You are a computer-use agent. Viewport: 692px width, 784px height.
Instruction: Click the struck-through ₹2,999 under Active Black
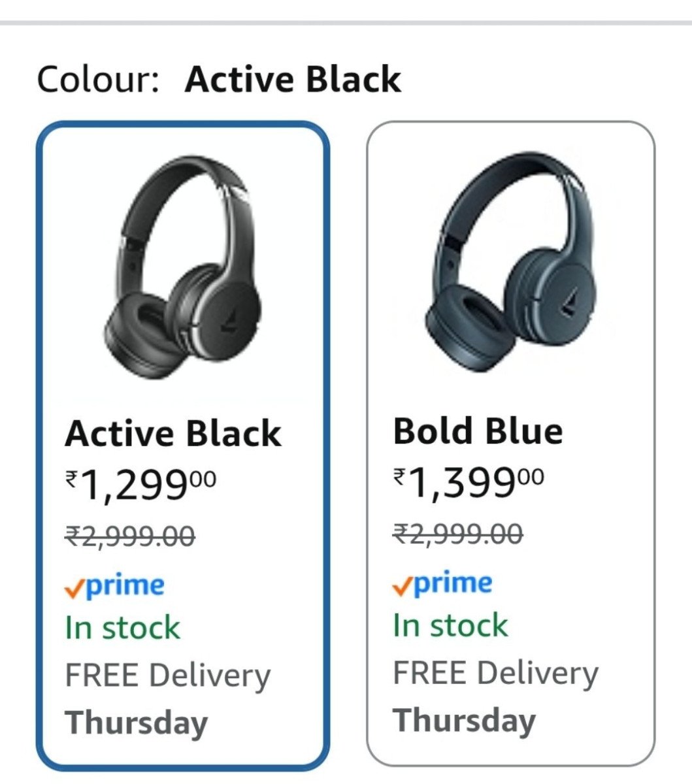(130, 536)
